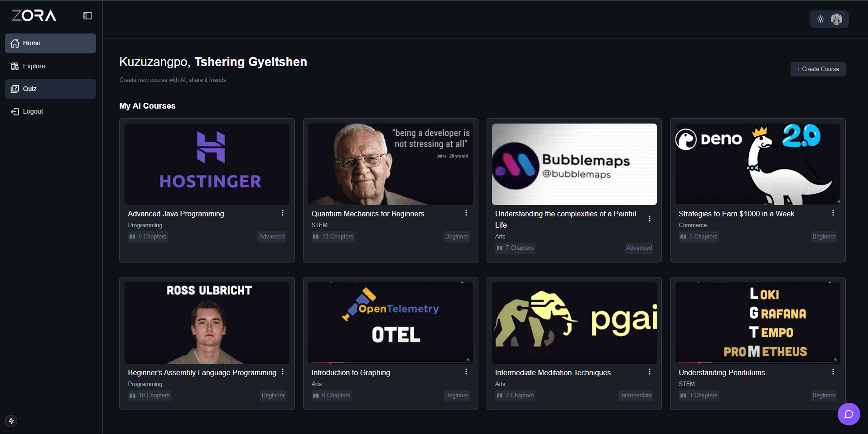Image resolution: width=868 pixels, height=434 pixels.
Task: Click the lightning bolt icon
Action: [11, 421]
